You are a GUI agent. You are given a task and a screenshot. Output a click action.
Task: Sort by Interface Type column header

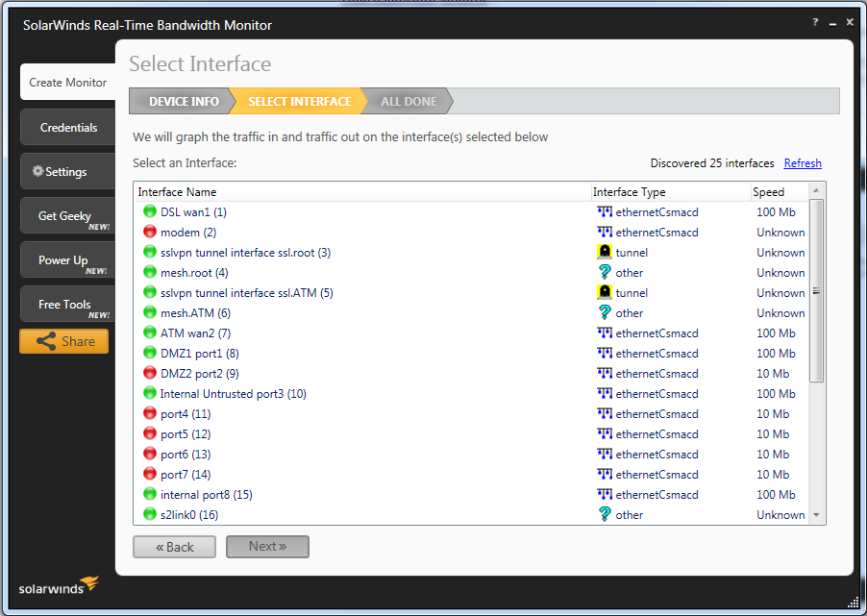pos(671,192)
